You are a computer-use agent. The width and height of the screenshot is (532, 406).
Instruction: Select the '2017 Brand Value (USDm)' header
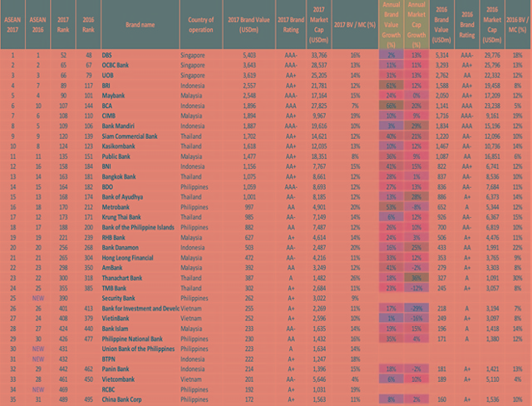(249, 25)
